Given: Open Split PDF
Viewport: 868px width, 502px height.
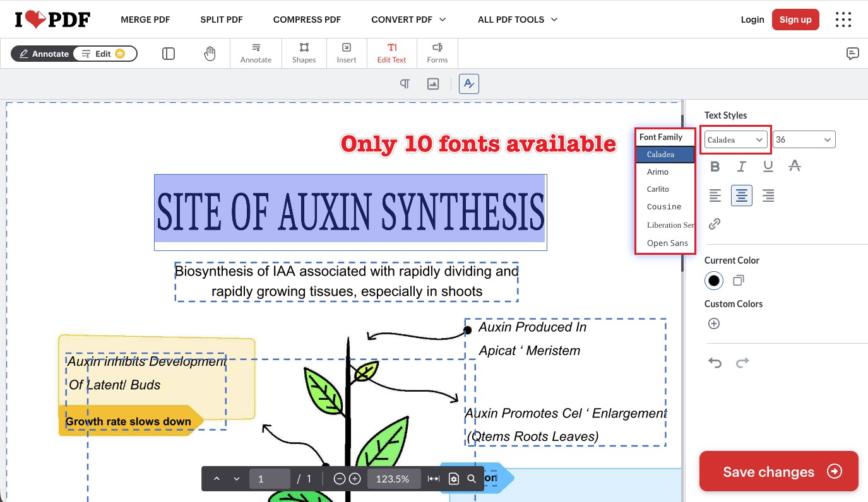Looking at the screenshot, I should pyautogui.click(x=222, y=20).
